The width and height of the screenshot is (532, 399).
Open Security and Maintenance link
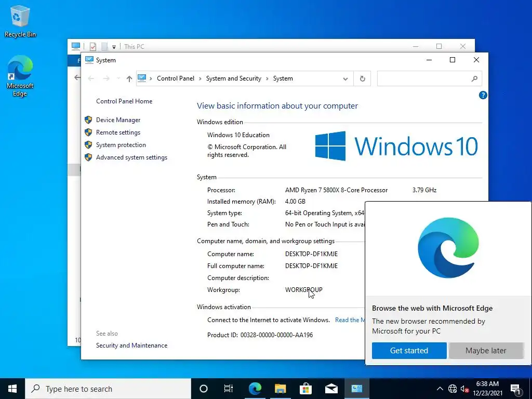click(131, 345)
